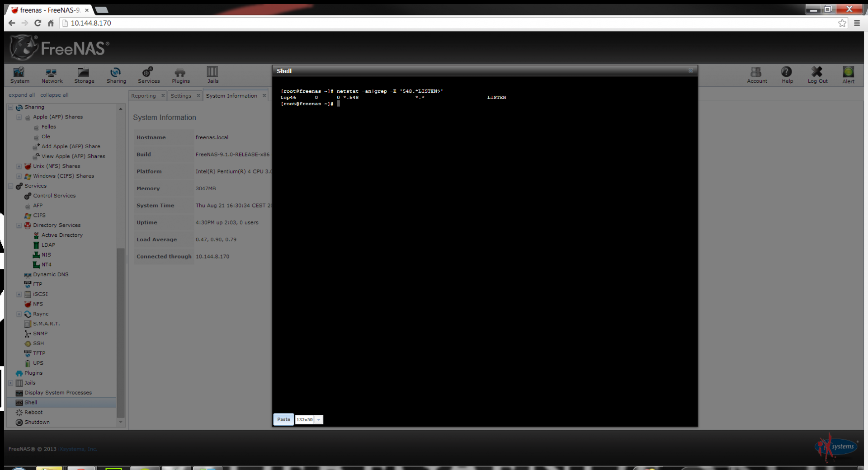868x470 pixels.
Task: Open the SNMP service item
Action: [40, 334]
